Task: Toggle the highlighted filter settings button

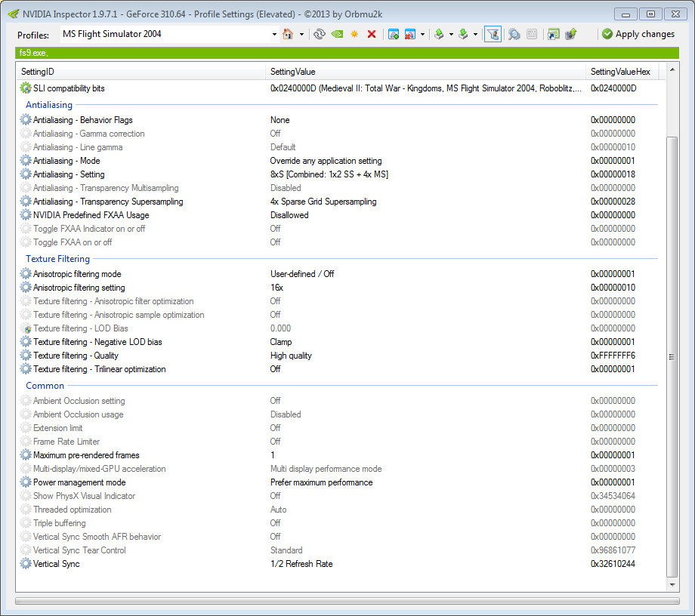Action: [493, 34]
